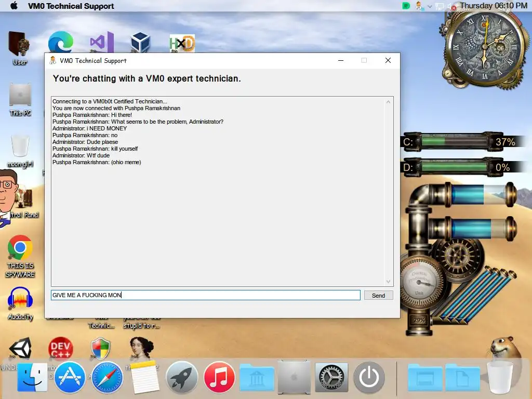The image size is (532, 399).
Task: Open the Trash in the dock
Action: tap(500, 377)
